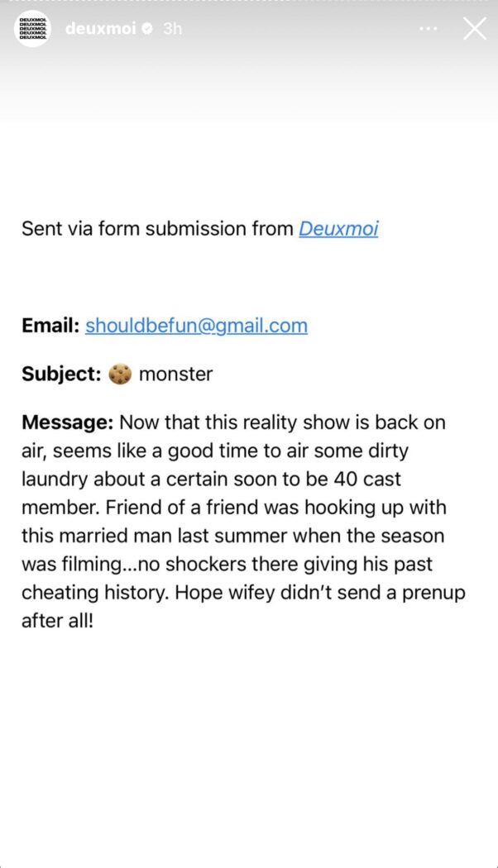Follow the italic Deuxmoi hyperlink

point(338,229)
